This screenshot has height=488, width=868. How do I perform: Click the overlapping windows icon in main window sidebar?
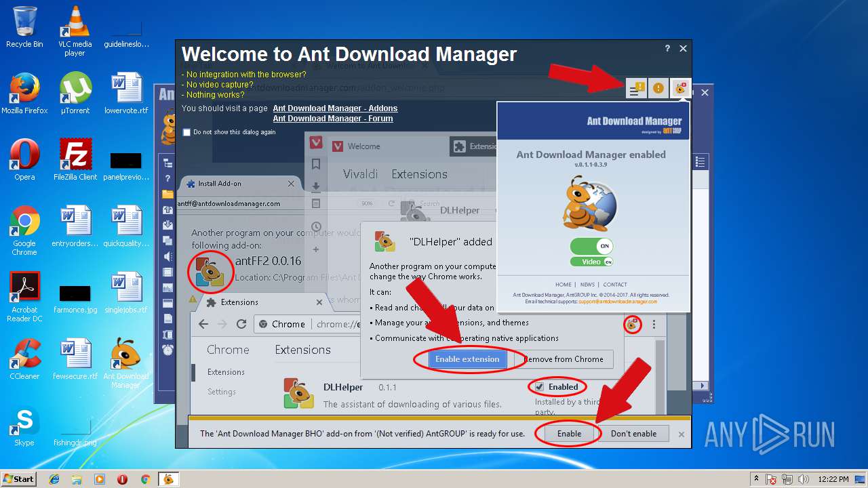coord(167,241)
